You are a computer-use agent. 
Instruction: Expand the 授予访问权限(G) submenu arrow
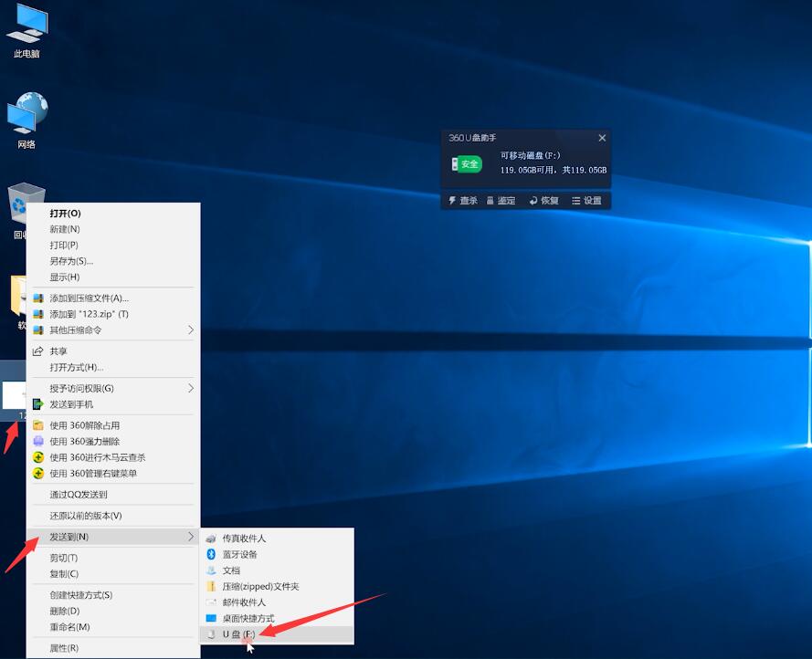191,388
